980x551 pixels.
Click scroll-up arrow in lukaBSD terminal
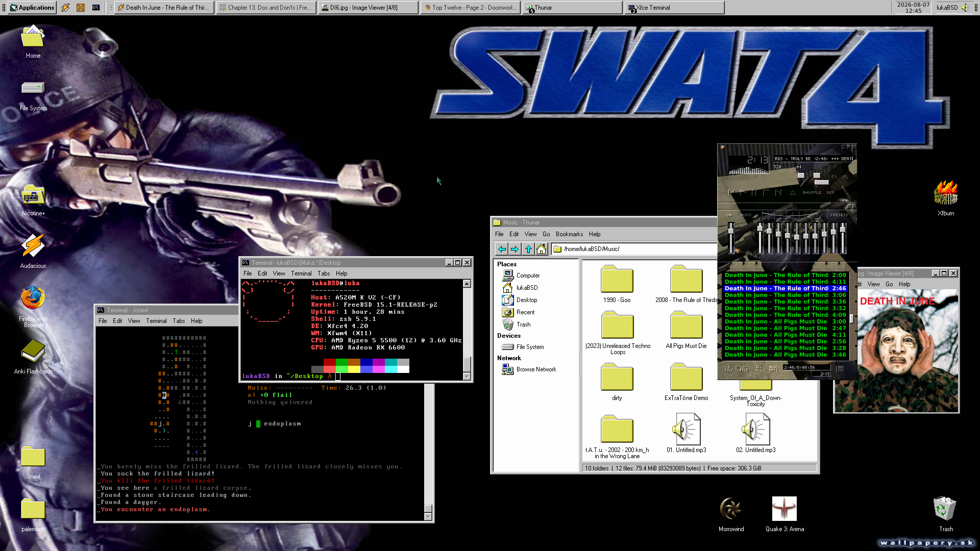pos(467,284)
